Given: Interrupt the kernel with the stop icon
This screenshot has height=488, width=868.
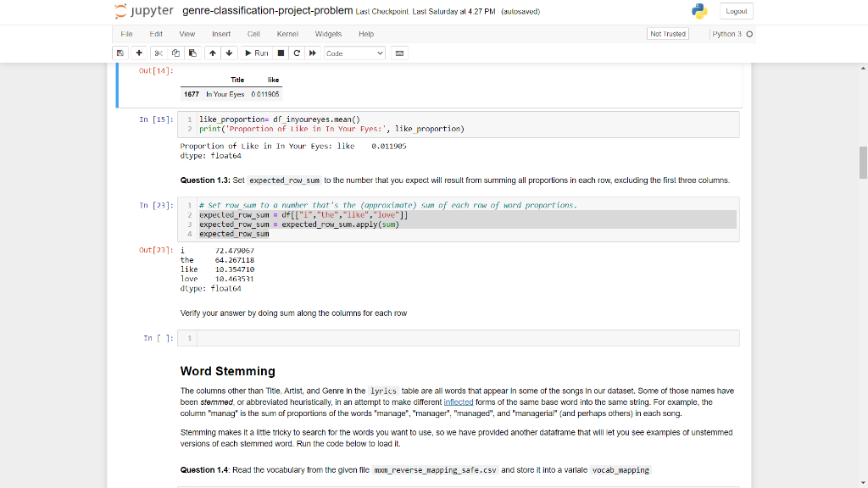Looking at the screenshot, I should point(280,53).
